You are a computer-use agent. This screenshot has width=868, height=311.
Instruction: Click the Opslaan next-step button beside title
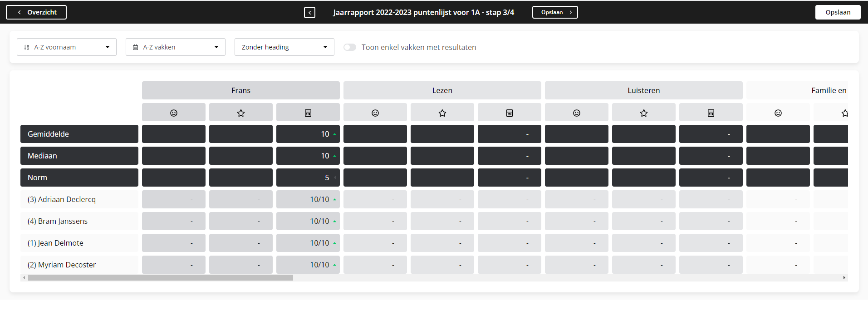pos(555,12)
